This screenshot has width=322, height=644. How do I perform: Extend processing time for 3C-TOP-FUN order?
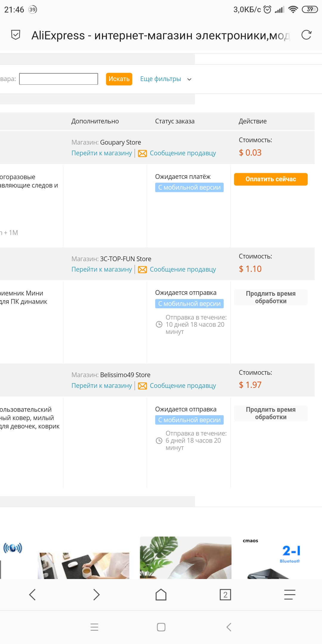pyautogui.click(x=271, y=297)
